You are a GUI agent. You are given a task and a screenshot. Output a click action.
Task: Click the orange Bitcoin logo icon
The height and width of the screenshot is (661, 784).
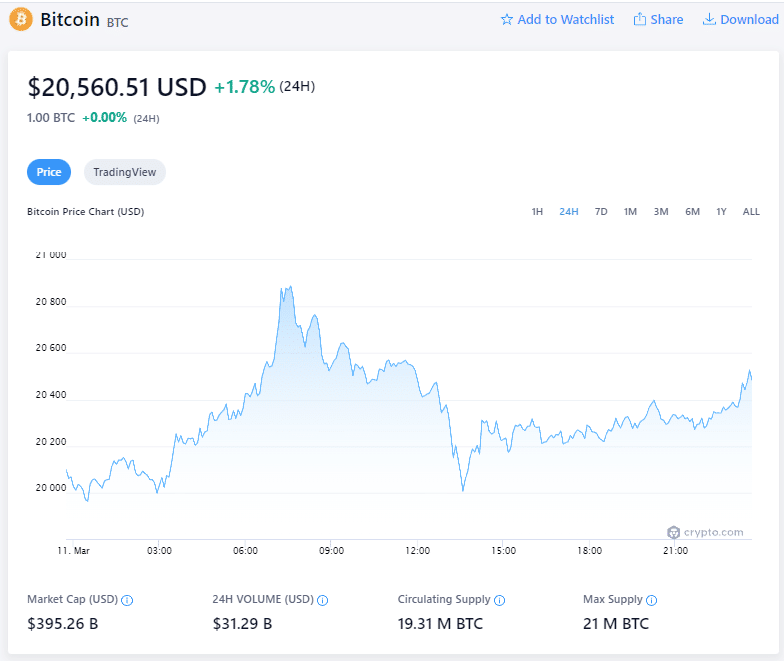pyautogui.click(x=21, y=20)
